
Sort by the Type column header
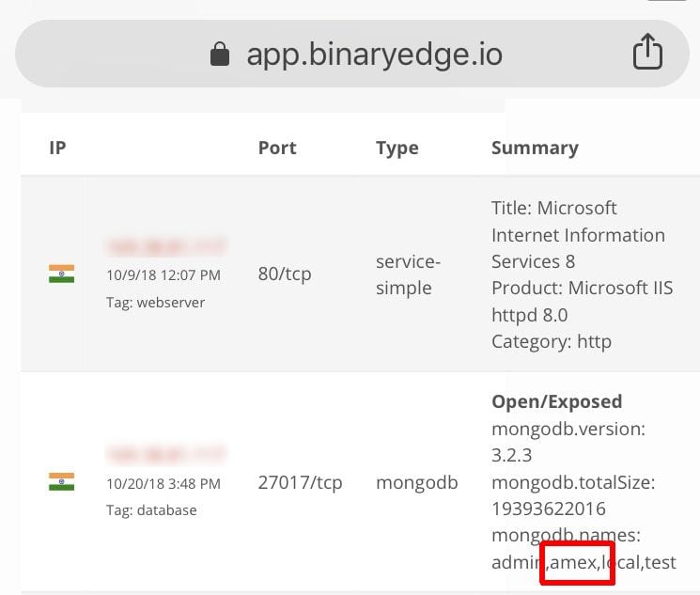pos(397,149)
